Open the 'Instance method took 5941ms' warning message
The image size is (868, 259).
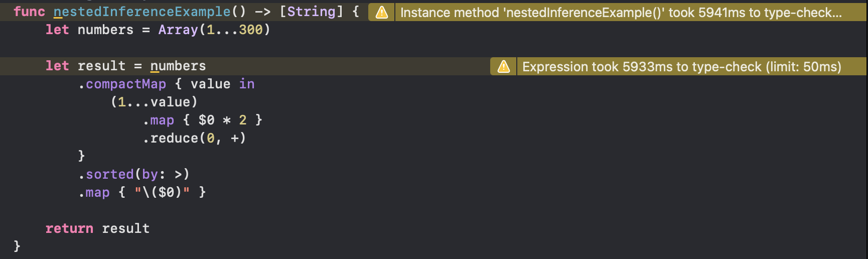[621, 12]
